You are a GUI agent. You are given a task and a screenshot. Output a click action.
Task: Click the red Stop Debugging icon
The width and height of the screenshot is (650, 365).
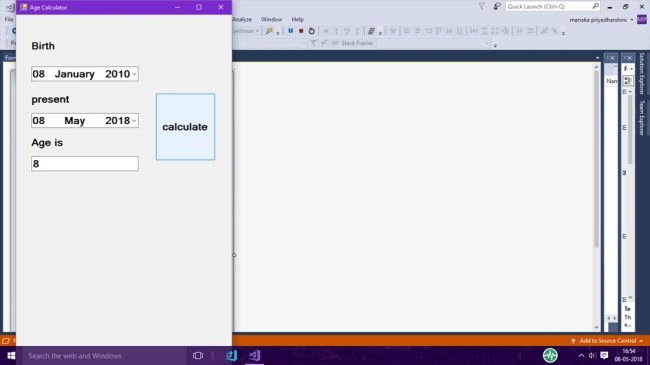pyautogui.click(x=301, y=31)
